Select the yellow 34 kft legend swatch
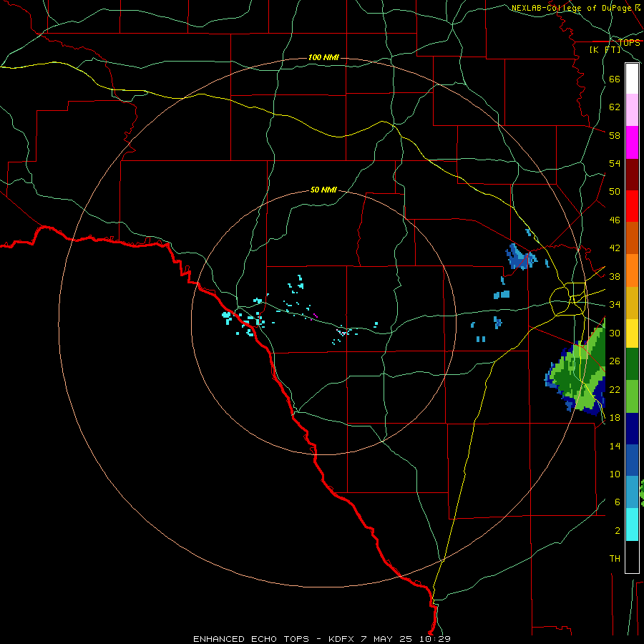644x644 pixels. [632, 333]
